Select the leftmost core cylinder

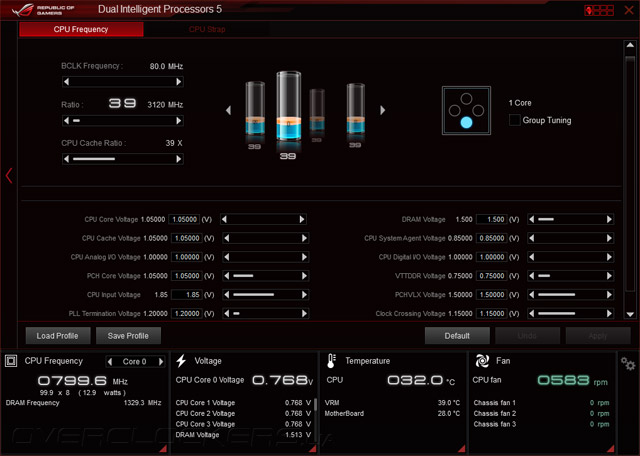pyautogui.click(x=255, y=109)
